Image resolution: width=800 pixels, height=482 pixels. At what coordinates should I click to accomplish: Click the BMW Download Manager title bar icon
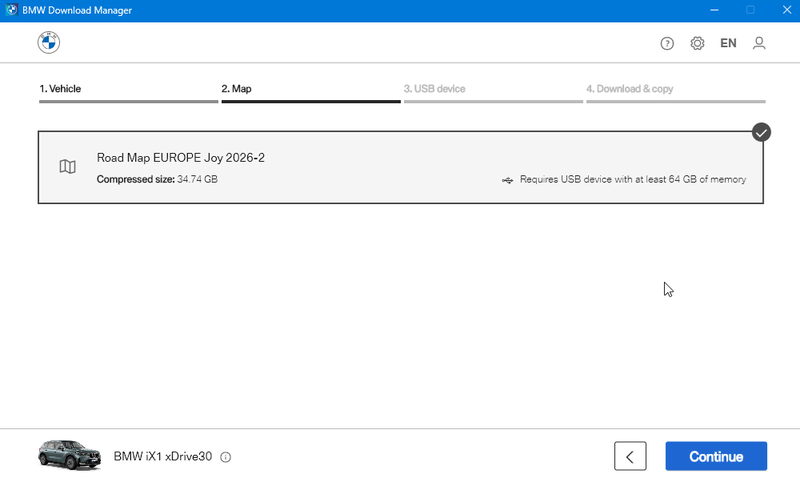(x=11, y=10)
